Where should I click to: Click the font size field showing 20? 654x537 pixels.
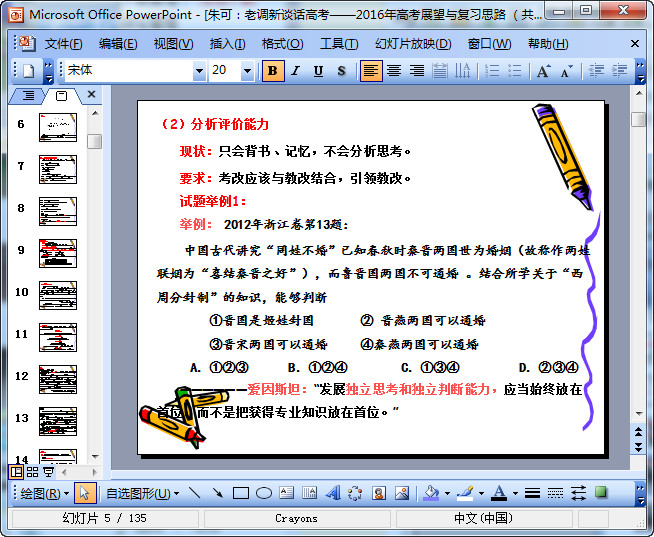coord(225,71)
